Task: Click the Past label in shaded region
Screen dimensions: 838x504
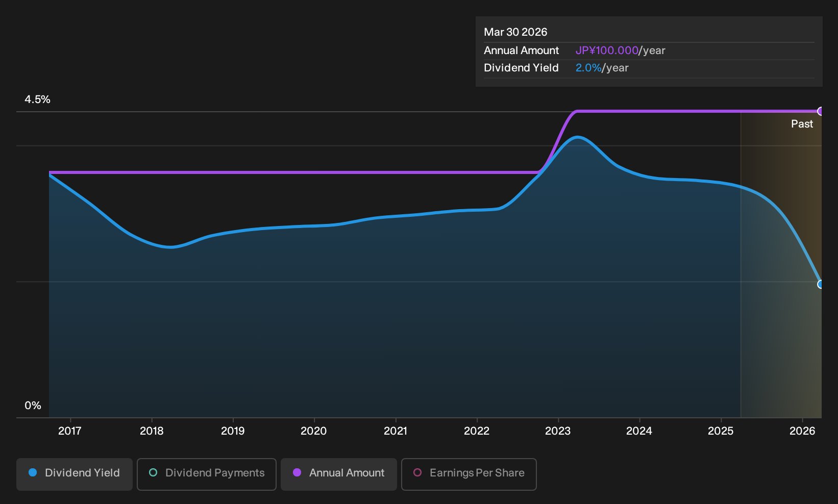Action: [x=802, y=124]
